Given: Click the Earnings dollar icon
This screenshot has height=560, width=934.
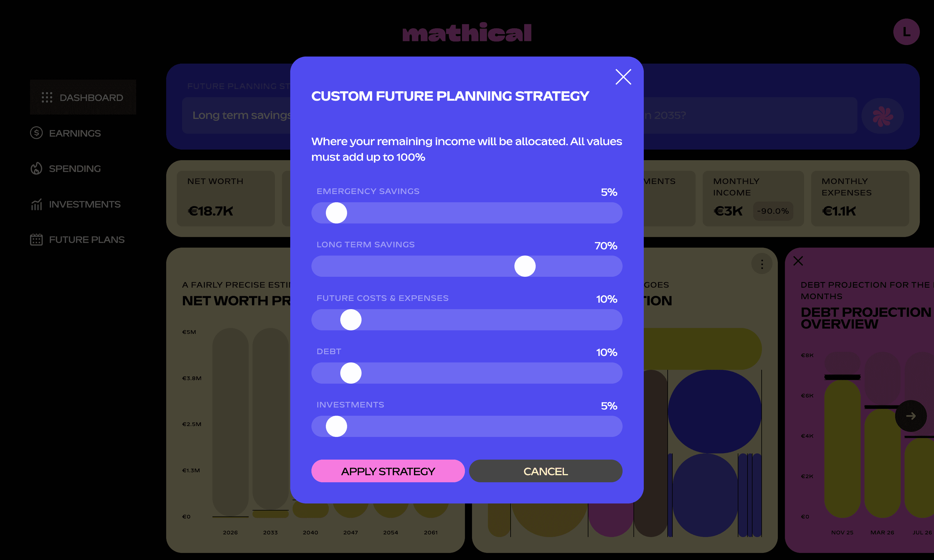Looking at the screenshot, I should (x=36, y=133).
